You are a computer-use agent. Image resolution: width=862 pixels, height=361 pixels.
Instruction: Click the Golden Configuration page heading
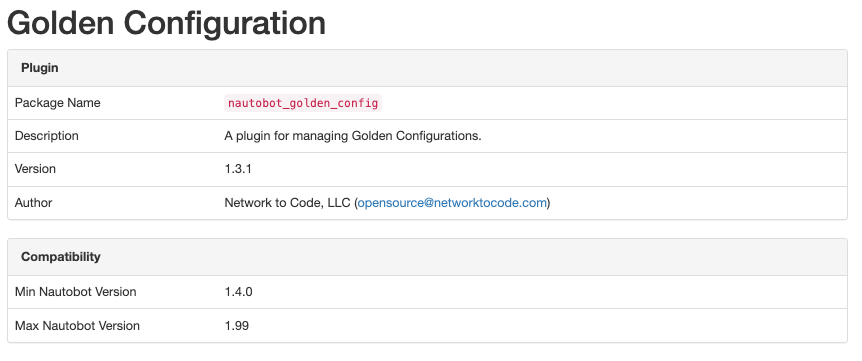tap(166, 23)
